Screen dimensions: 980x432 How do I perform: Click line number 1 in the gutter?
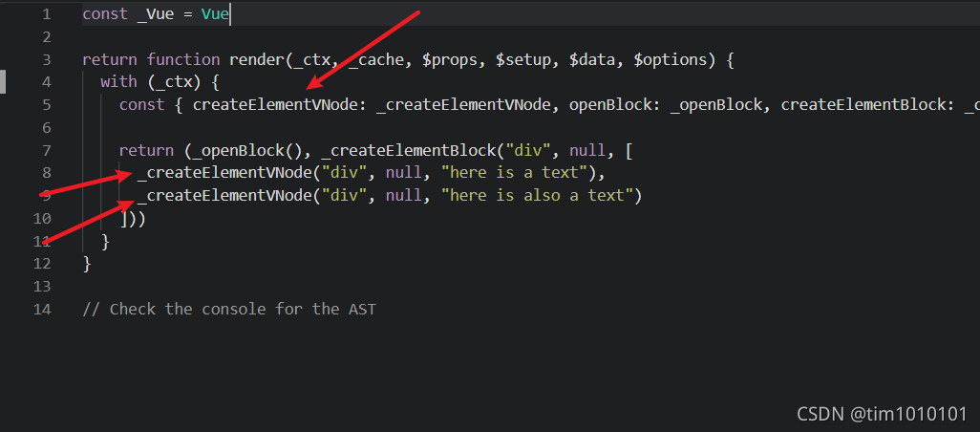46,14
